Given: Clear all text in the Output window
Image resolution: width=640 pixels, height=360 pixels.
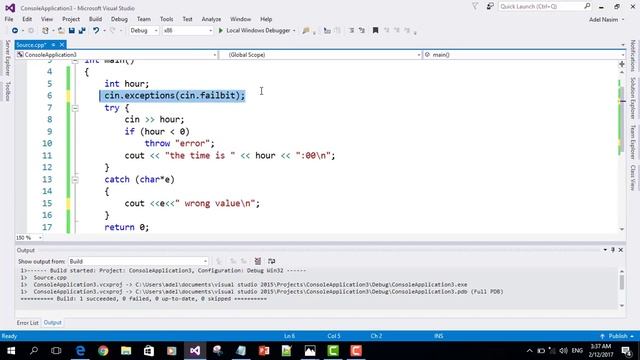Looking at the screenshot, I should [258, 261].
